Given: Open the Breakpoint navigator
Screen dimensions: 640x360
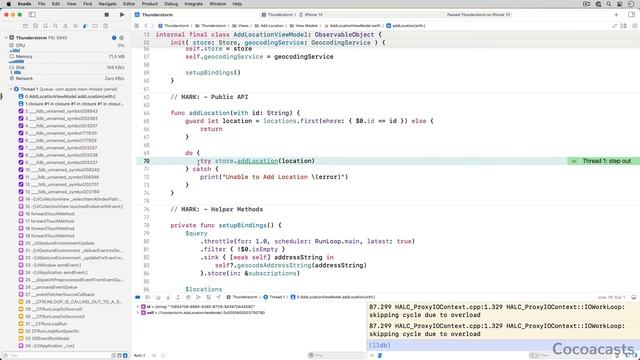Looking at the screenshot, I should coord(95,26).
